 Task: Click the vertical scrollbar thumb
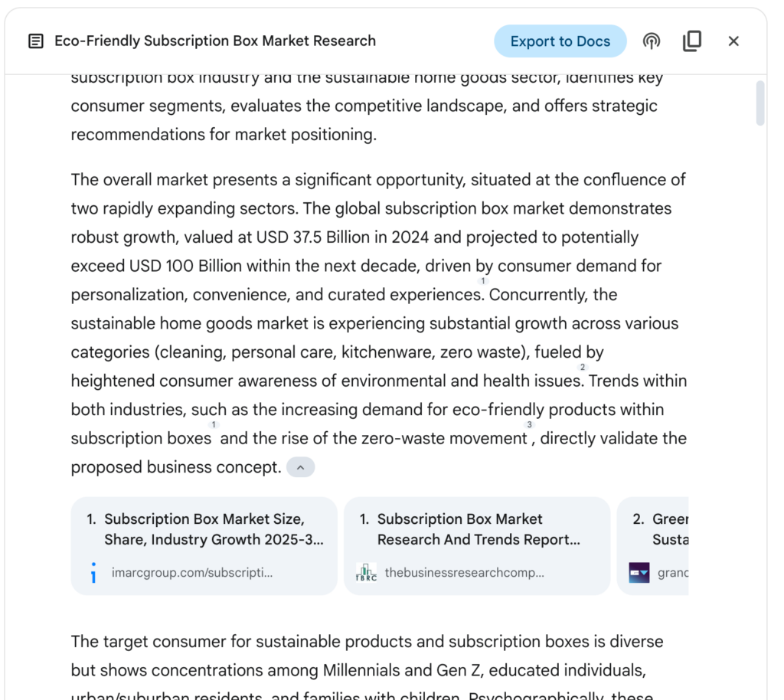coord(760,103)
